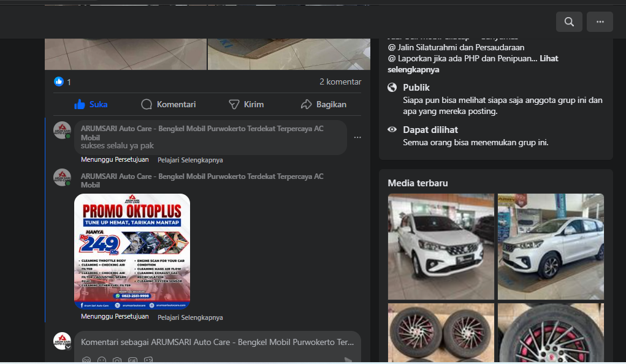Open avatar of "sukses selalu ya pak" commenter

point(63,130)
